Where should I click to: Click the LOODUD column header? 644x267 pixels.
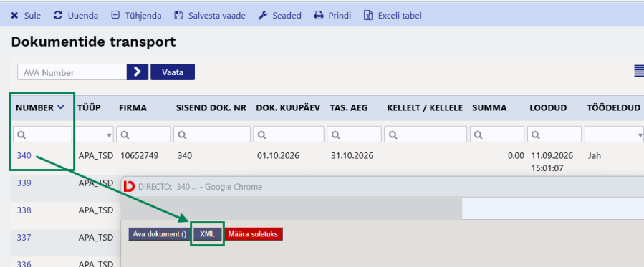(548, 108)
